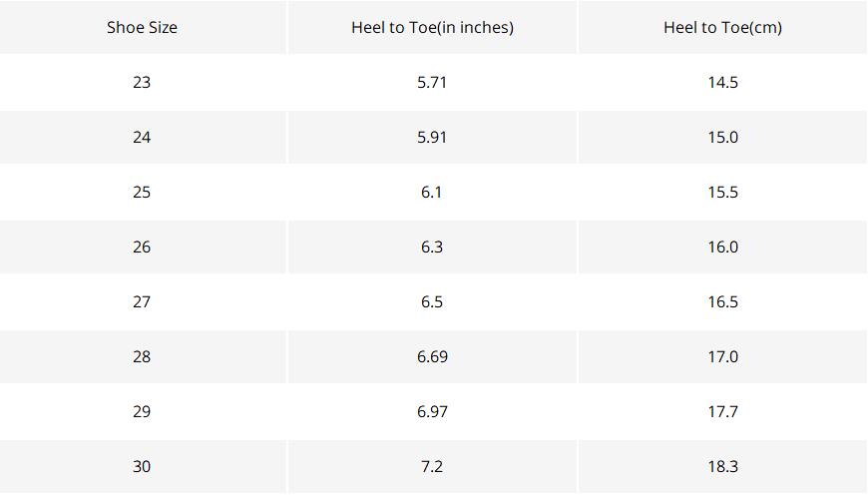The height and width of the screenshot is (499, 868).
Task: Select shoe size 23 cell
Action: 142,82
